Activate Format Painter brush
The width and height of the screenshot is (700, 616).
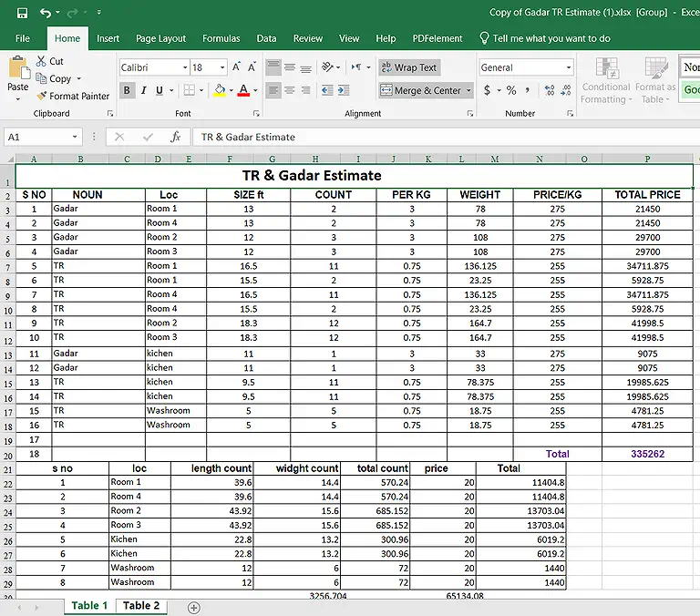(x=73, y=96)
